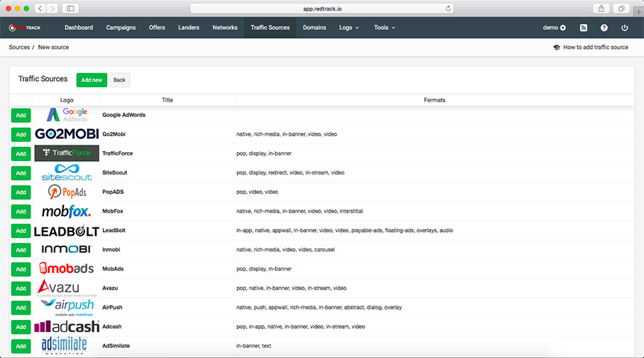Image resolution: width=644 pixels, height=358 pixels.
Task: Go to Sources breadcrumb link
Action: click(19, 47)
